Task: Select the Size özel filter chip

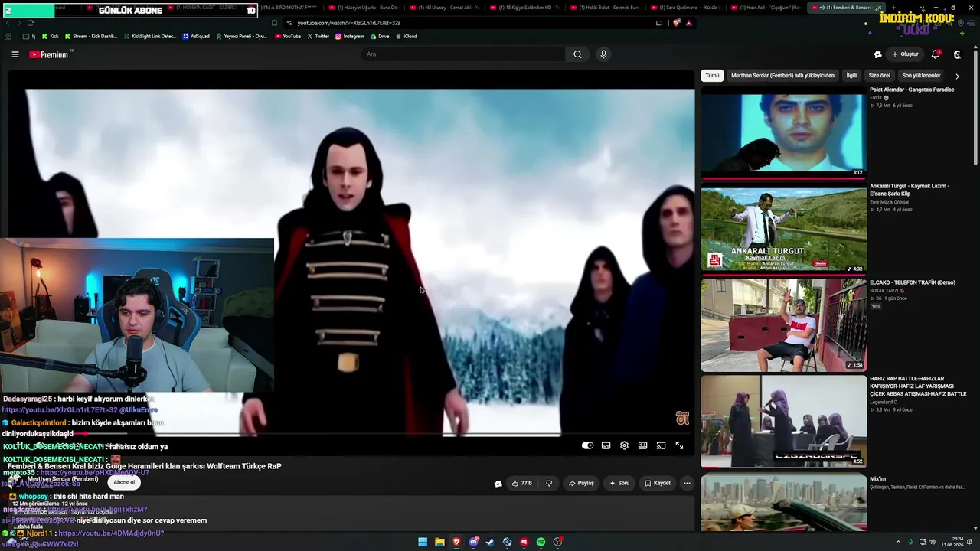Action: coord(879,76)
